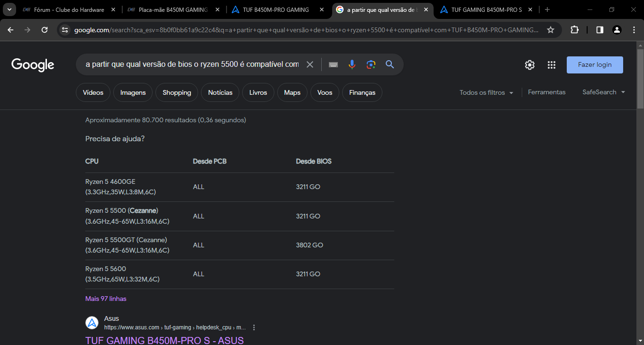View site information icon in address bar
Screen dimensions: 644x345
click(65, 30)
